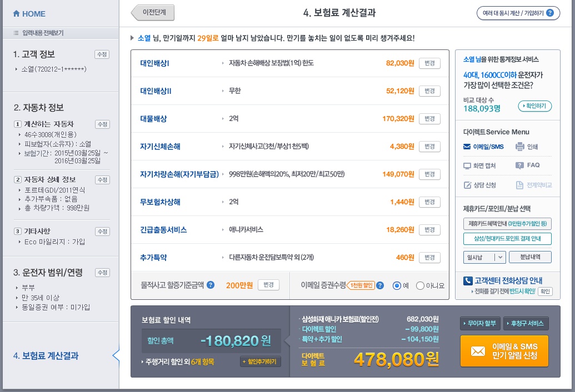Go to 3. 운전자 범위/연령 section

click(48, 273)
